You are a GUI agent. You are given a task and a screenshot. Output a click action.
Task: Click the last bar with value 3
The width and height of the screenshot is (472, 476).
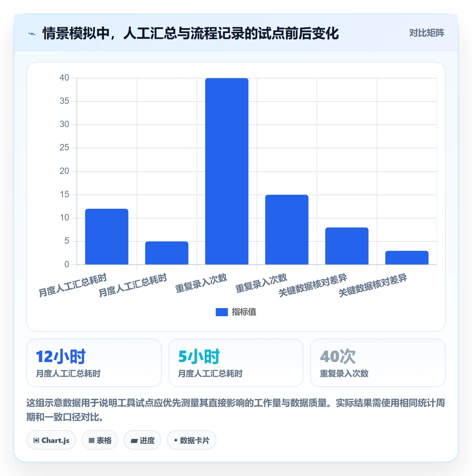pyautogui.click(x=407, y=258)
